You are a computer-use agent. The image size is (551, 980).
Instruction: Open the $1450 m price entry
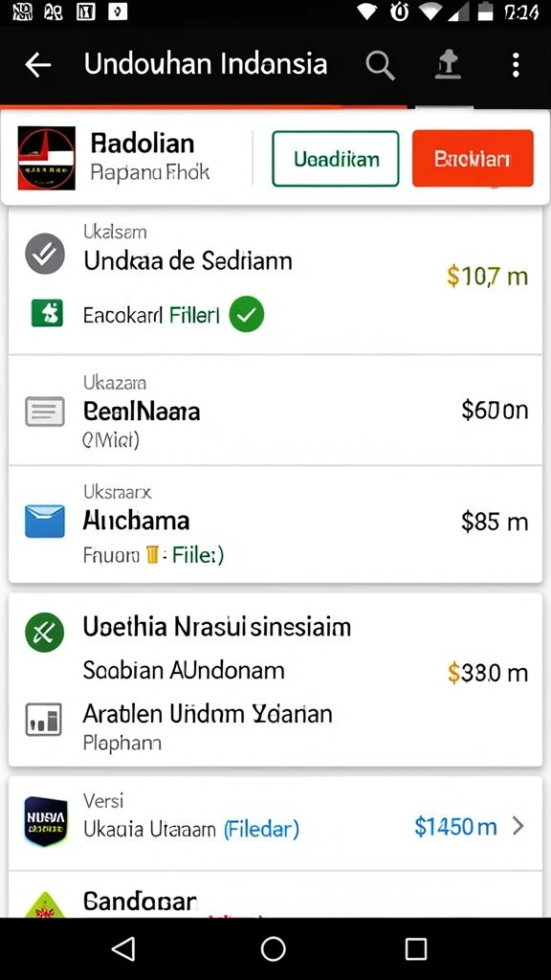pyautogui.click(x=455, y=827)
